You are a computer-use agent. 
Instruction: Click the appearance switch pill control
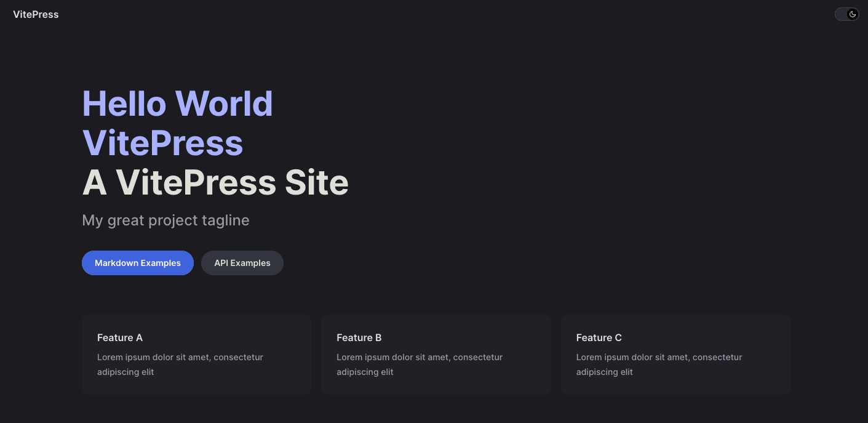(x=846, y=14)
